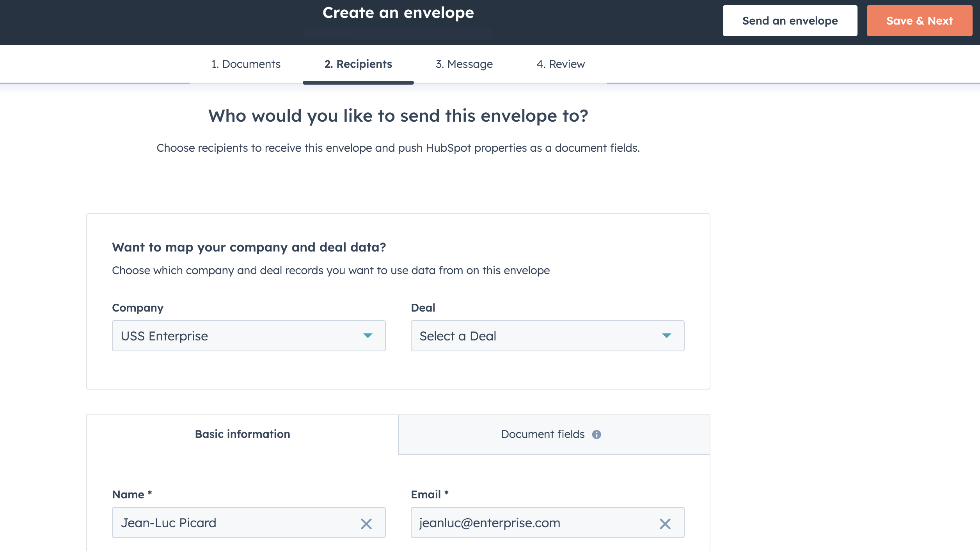The width and height of the screenshot is (980, 551).
Task: Select the USS Enterprise value in Company
Action: pos(165,336)
